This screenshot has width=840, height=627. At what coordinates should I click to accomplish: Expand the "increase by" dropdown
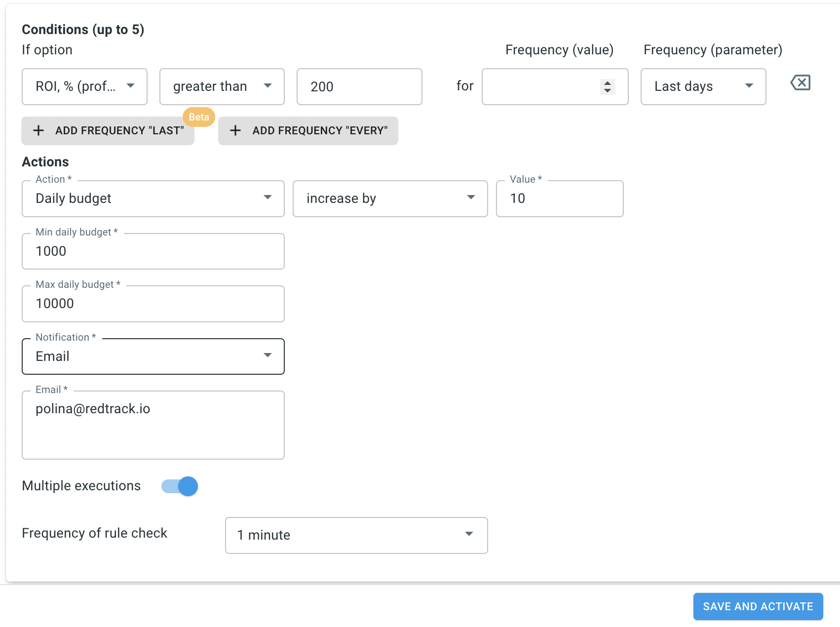pos(390,198)
